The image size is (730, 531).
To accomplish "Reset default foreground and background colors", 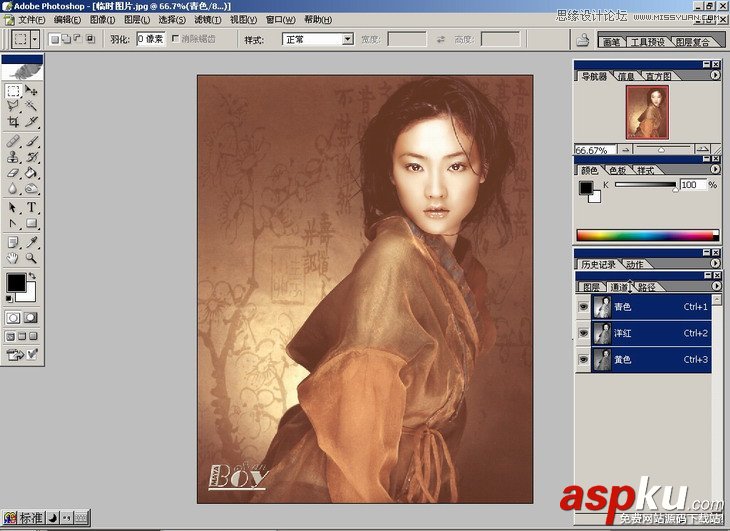I will [9, 298].
